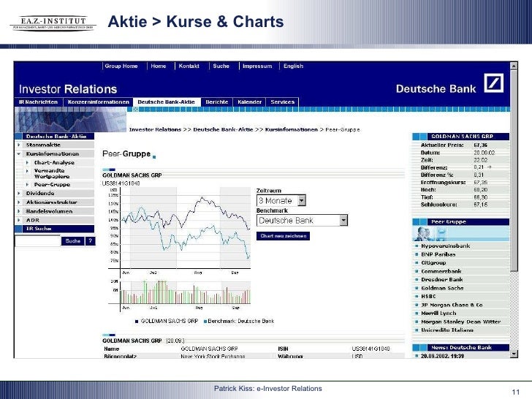Open Group Home link

coord(121,66)
